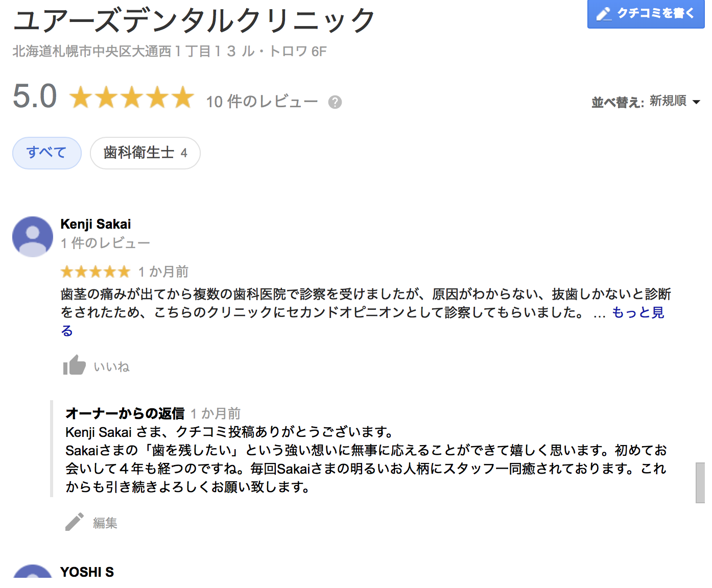Select the すべて filter chip
This screenshot has height=588, width=712.
47,153
